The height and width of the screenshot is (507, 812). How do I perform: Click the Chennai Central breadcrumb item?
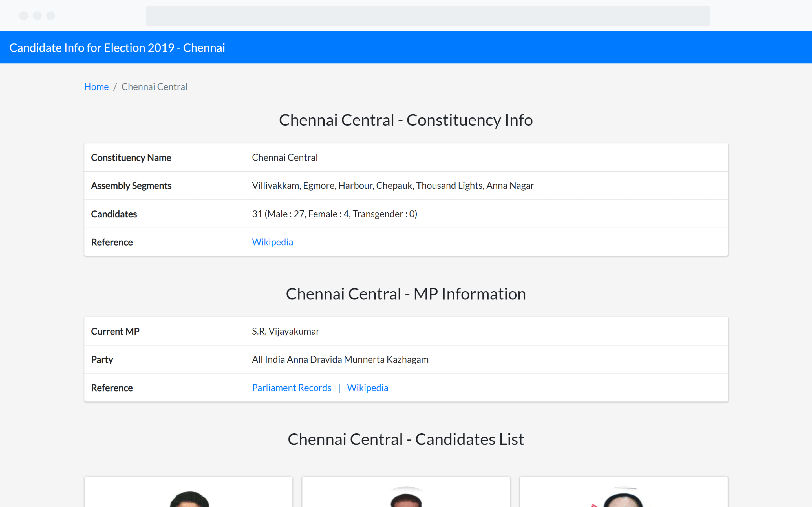pyautogui.click(x=154, y=86)
